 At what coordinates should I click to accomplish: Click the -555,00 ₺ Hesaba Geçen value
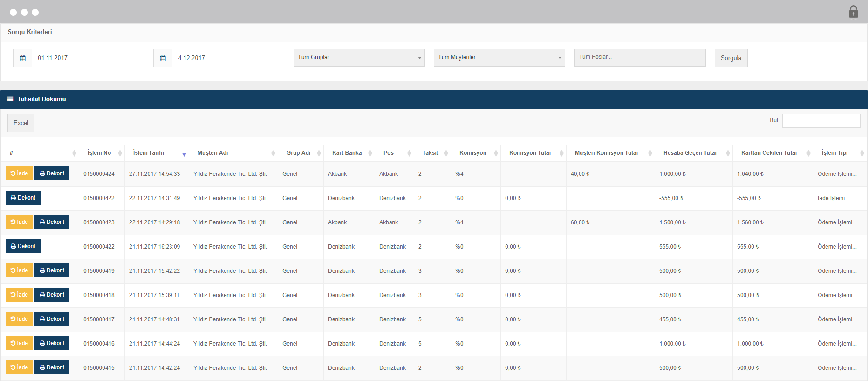(671, 198)
